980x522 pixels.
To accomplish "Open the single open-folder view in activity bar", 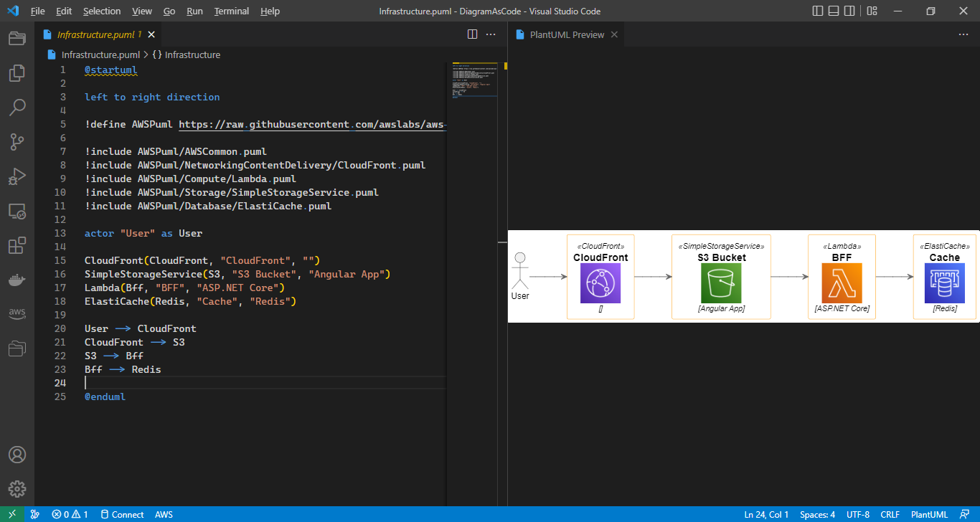I will (x=17, y=38).
